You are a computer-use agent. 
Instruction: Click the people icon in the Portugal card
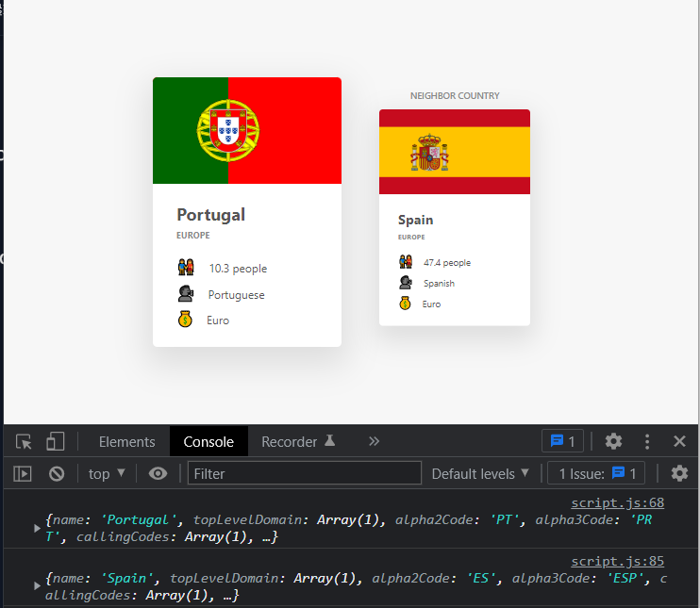coord(186,267)
